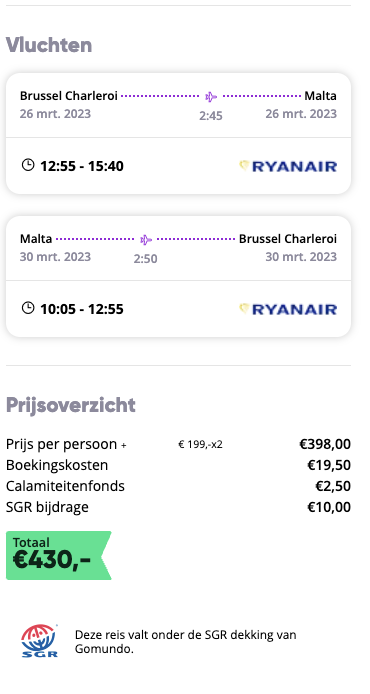Click the € 199,-x2 price breakdown

[x=200, y=444]
